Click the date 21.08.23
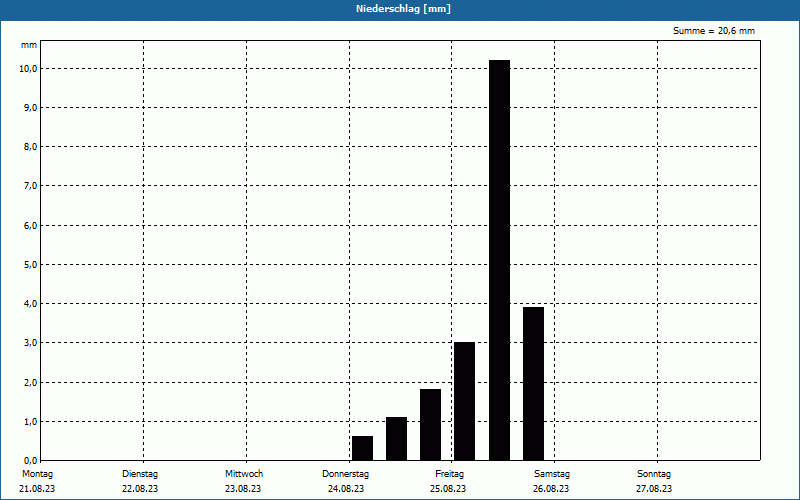 (x=37, y=489)
